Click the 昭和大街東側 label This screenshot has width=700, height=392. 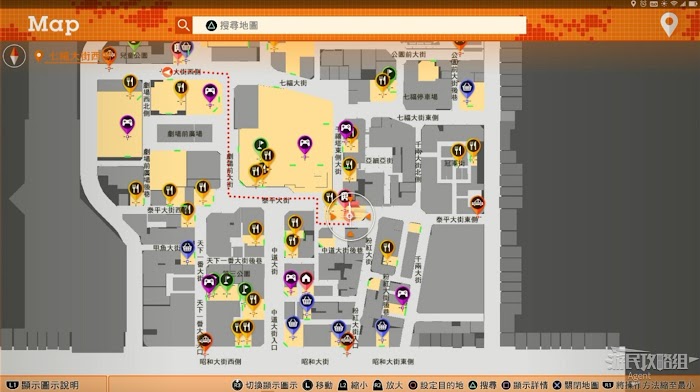tap(393, 362)
